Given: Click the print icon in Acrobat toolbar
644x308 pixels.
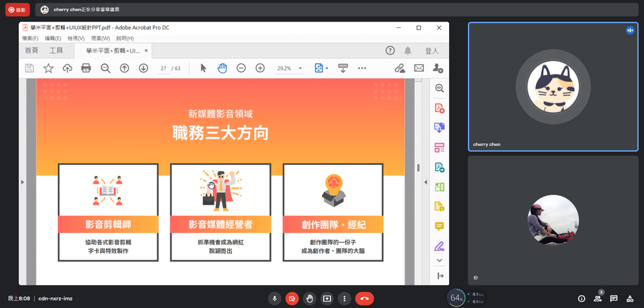Looking at the screenshot, I should click(86, 68).
